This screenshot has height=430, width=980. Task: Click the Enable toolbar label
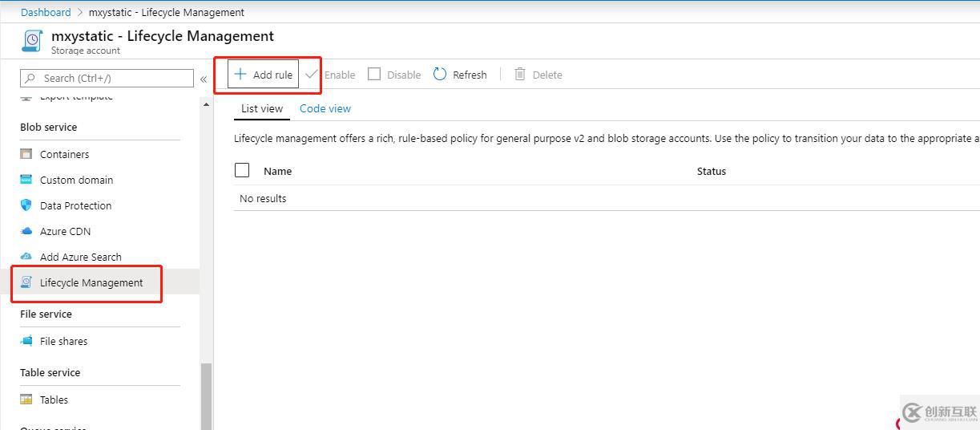[340, 75]
